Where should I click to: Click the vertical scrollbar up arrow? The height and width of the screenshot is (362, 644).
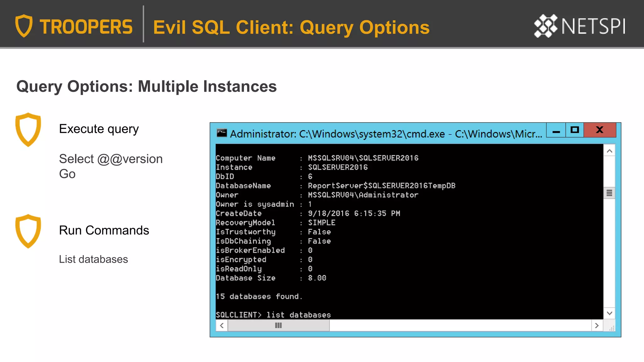point(609,151)
